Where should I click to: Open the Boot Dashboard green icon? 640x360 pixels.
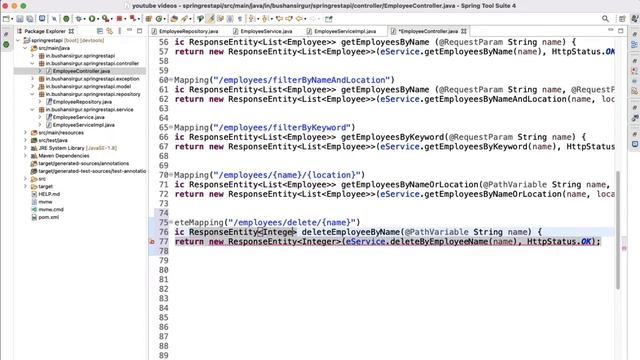click(x=66, y=19)
